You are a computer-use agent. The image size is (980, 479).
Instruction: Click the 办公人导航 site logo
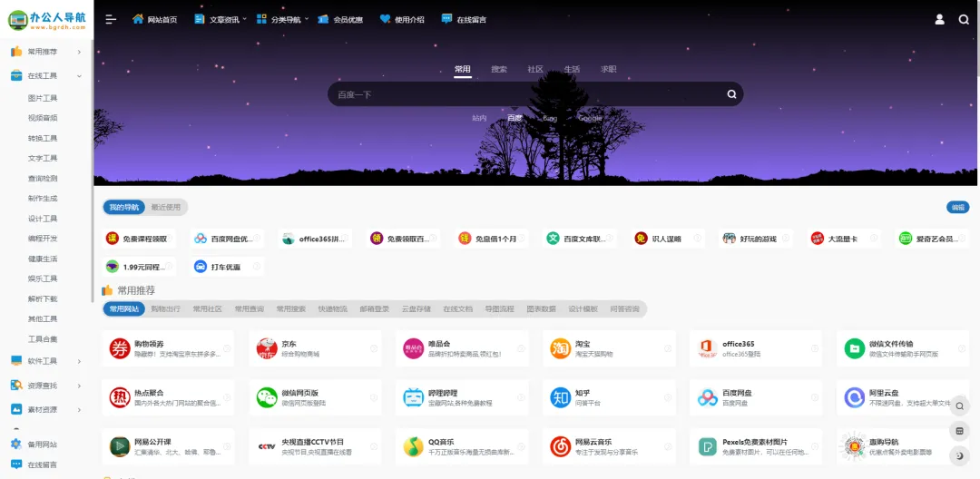coord(47,19)
